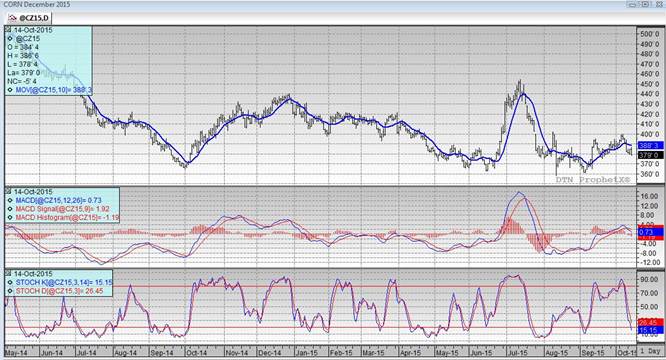Click the black 379'0 last price tag
This screenshot has height=360, width=666.
(650, 155)
